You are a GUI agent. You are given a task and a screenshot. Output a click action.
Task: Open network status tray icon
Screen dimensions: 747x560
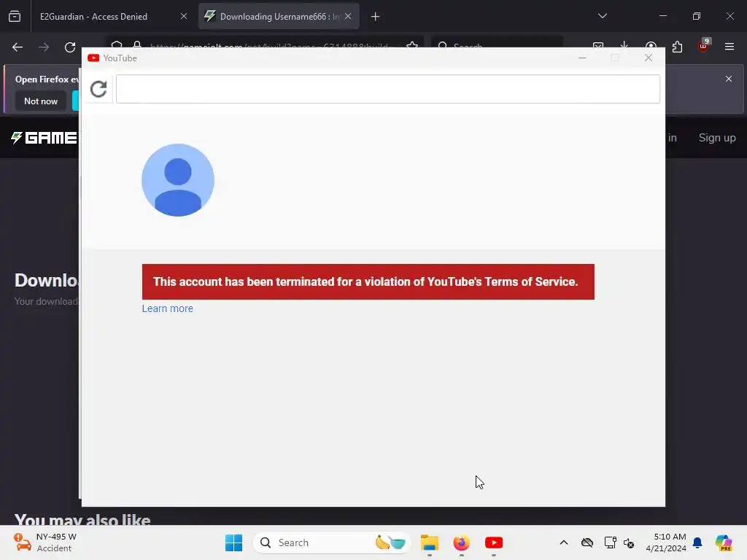click(610, 542)
